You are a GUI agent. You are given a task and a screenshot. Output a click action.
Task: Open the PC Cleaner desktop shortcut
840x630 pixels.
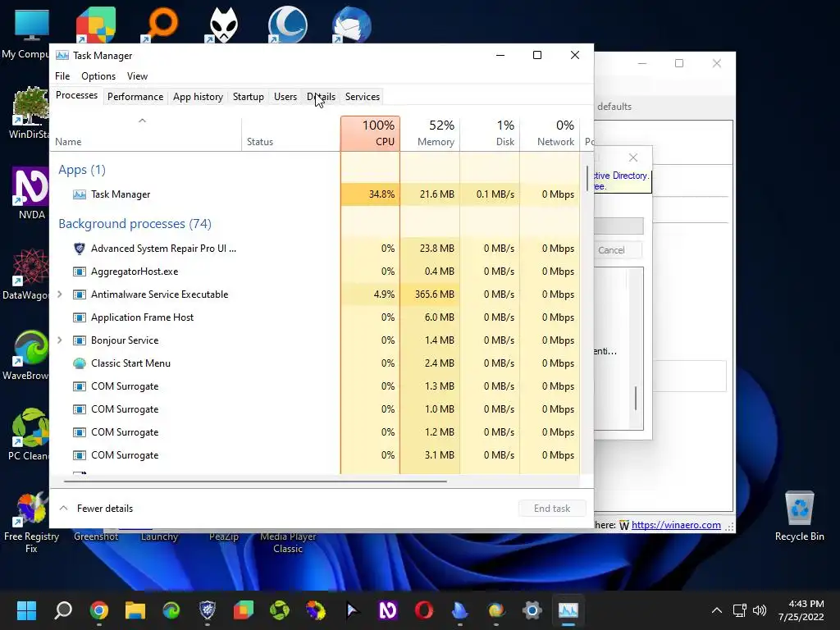click(30, 427)
